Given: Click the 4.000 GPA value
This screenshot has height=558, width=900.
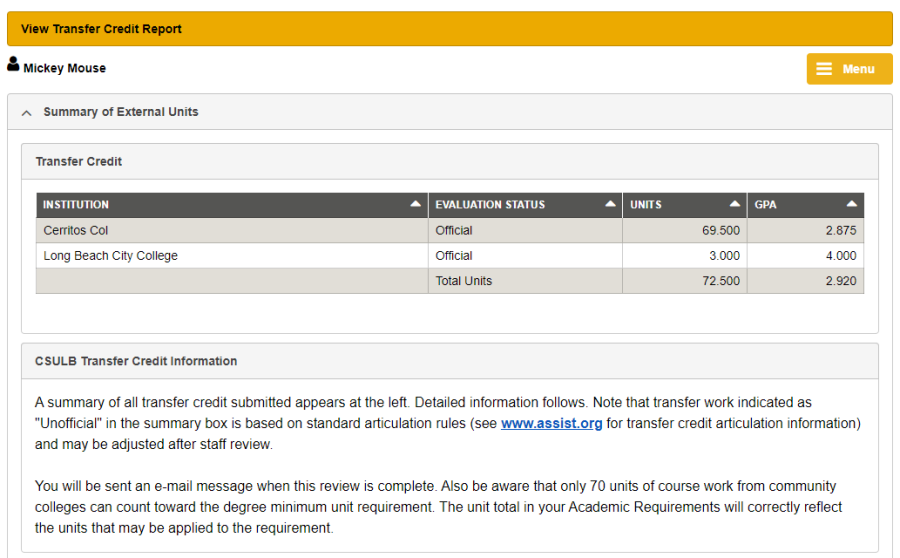Looking at the screenshot, I should (x=841, y=255).
